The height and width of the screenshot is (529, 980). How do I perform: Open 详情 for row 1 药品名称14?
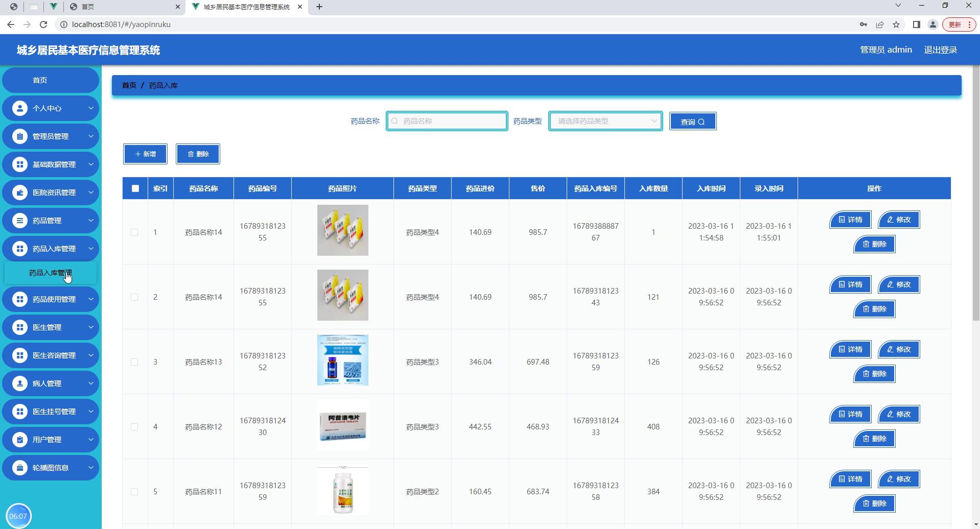(850, 220)
